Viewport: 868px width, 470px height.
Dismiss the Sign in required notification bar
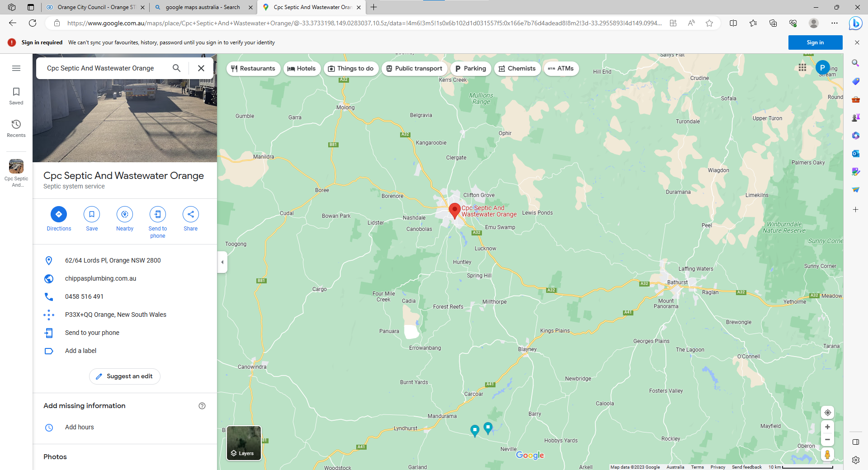coord(857,42)
